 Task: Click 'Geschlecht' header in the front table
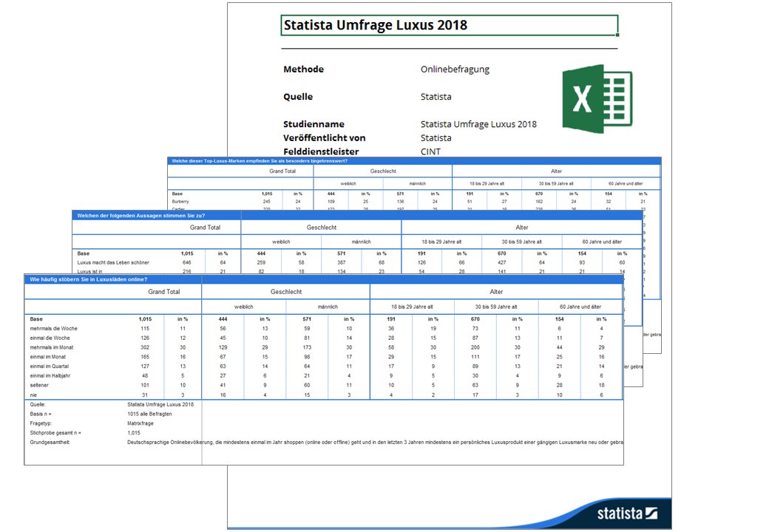click(x=286, y=291)
